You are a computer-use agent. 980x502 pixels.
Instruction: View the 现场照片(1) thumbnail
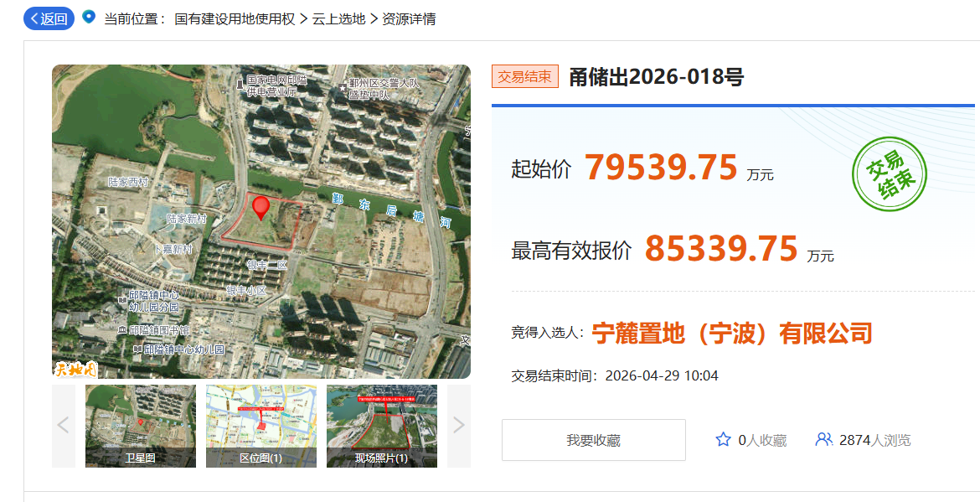click(x=381, y=426)
